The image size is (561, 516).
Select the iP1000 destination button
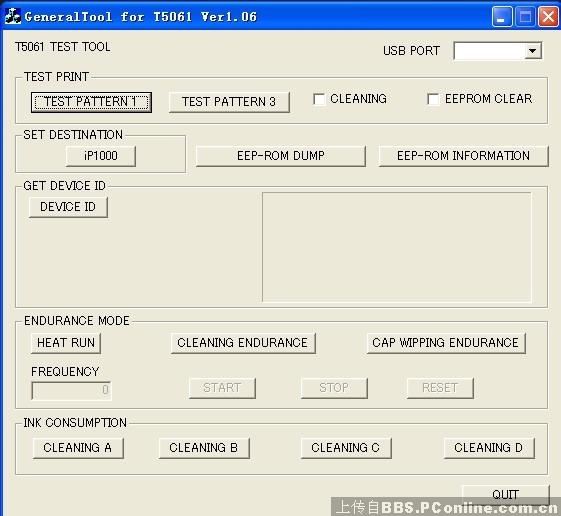pyautogui.click(x=101, y=156)
